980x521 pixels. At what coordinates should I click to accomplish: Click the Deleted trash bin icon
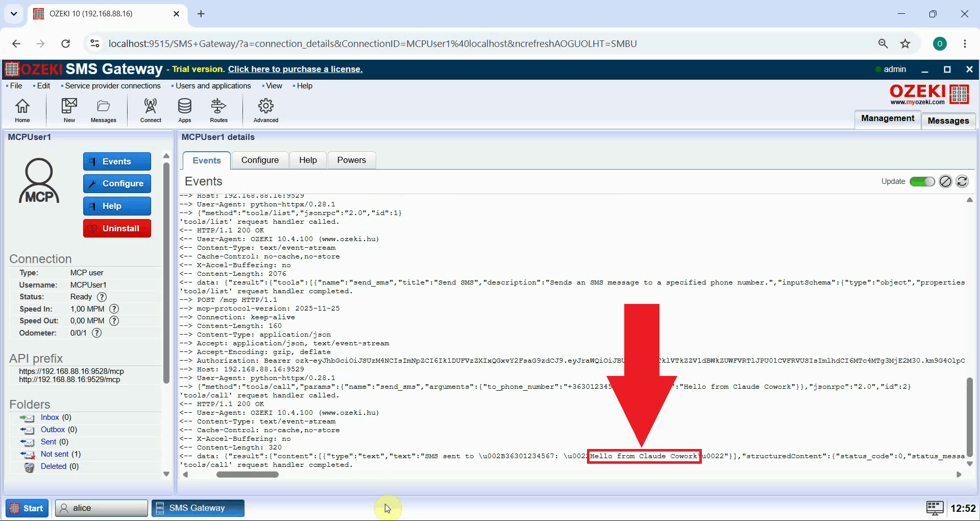point(29,467)
